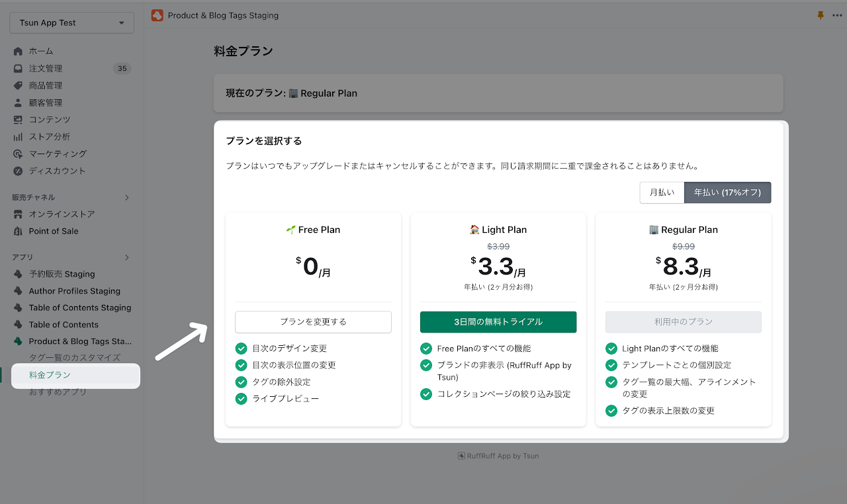Viewport: 847px width, 504px height.
Task: Navigate to 顧客管理
Action: (x=46, y=103)
